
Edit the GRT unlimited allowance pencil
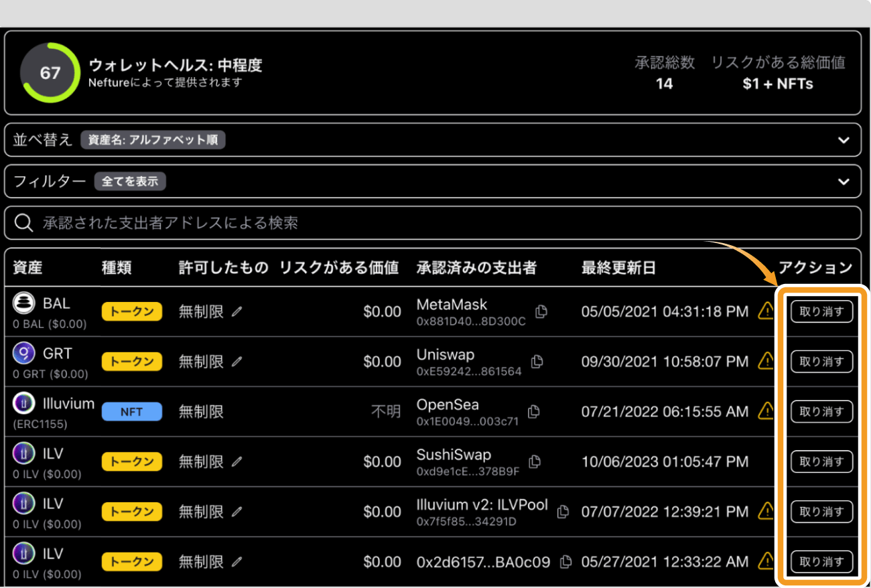point(237,362)
